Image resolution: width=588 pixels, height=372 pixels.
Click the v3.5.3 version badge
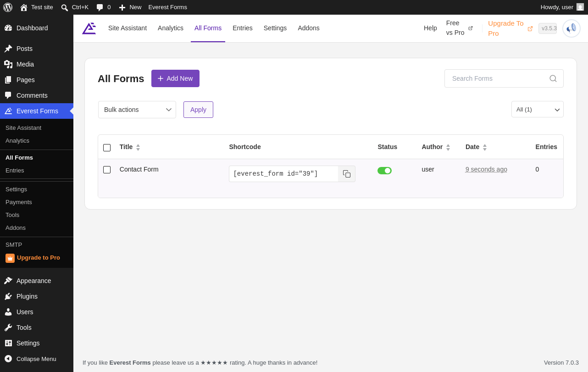(x=548, y=28)
